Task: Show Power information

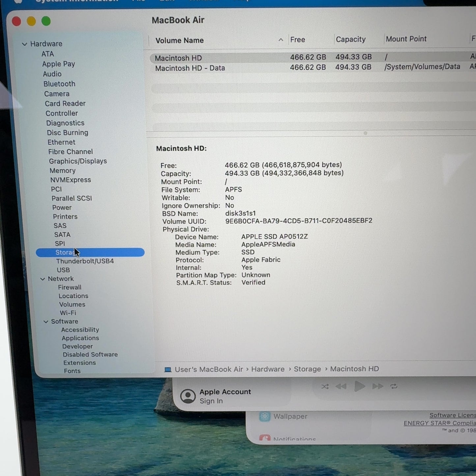Action: (x=62, y=208)
